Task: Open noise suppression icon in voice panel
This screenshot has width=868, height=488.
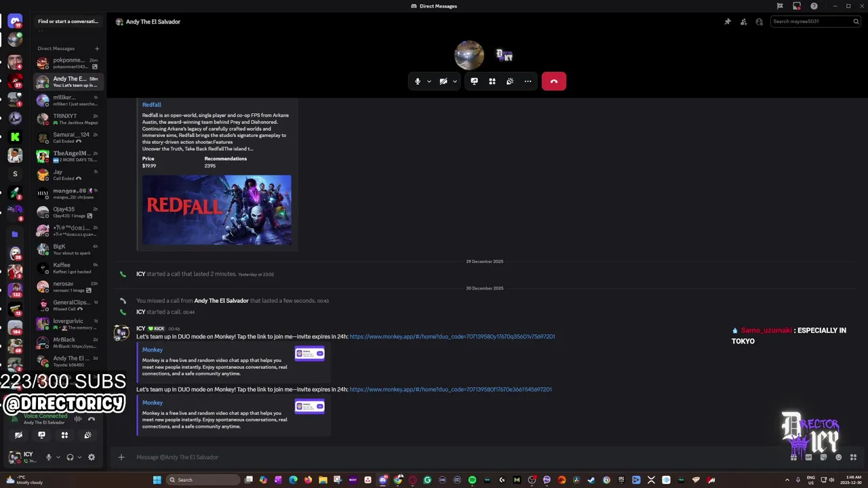Action: [78, 419]
